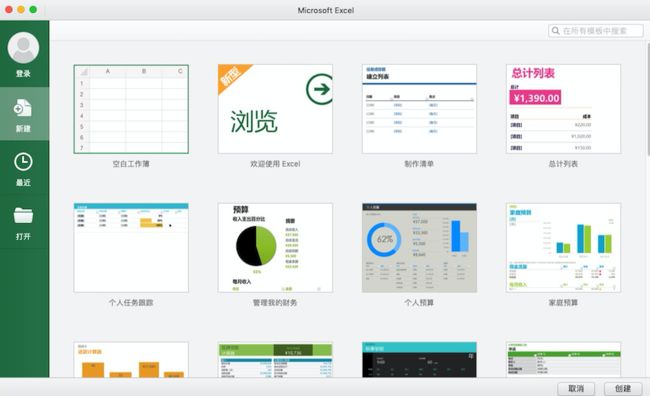Open the 打开 folder icon in sidebar
The height and width of the screenshot is (396, 650).
(23, 216)
